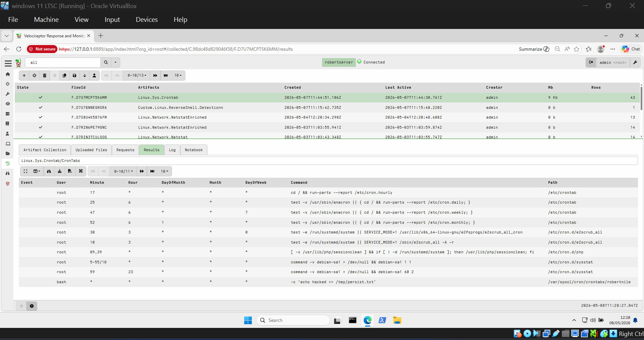Image resolution: width=644 pixels, height=340 pixels.
Task: Click the robertserver client label
Action: [x=339, y=62]
